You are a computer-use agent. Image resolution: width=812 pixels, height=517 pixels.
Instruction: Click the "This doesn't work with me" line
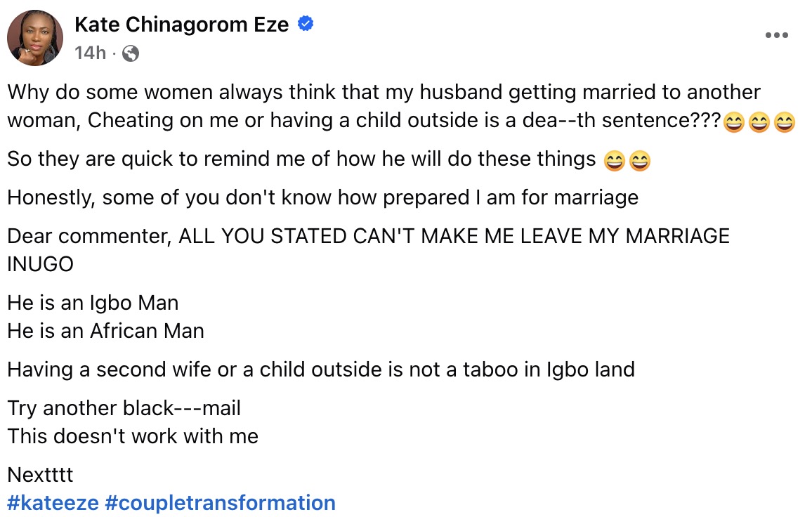[133, 436]
